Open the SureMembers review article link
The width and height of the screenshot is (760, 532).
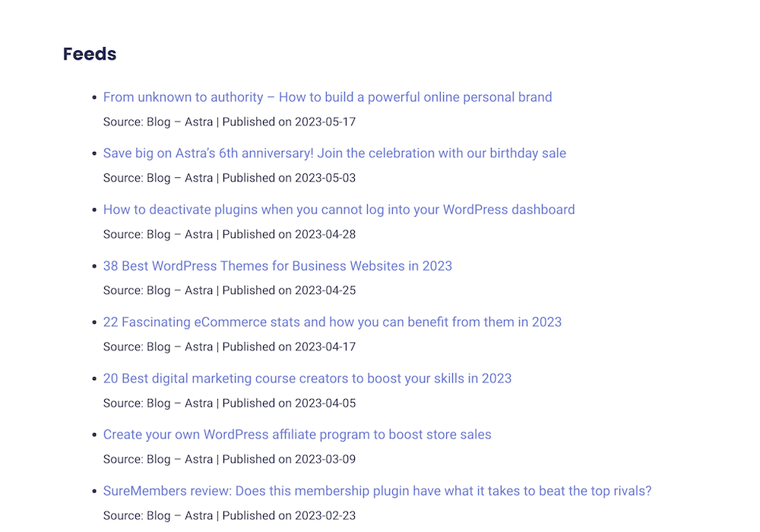[378, 491]
